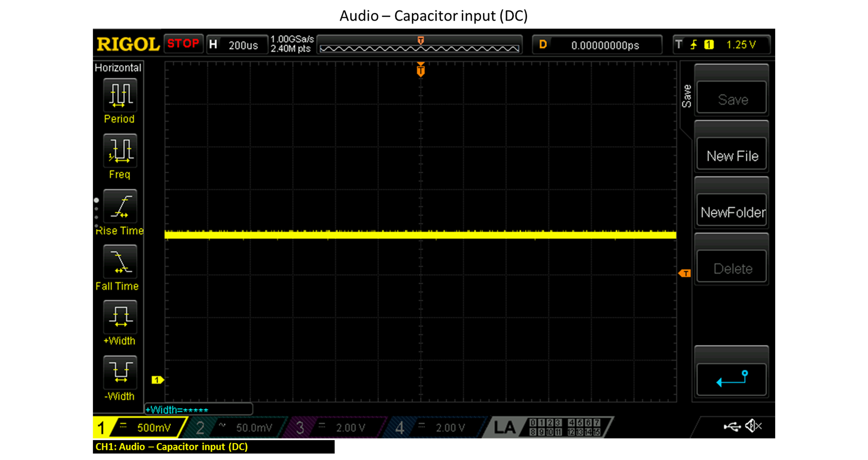Click the channel 1 ground level marker
This screenshot has height=460, width=868.
coord(157,380)
